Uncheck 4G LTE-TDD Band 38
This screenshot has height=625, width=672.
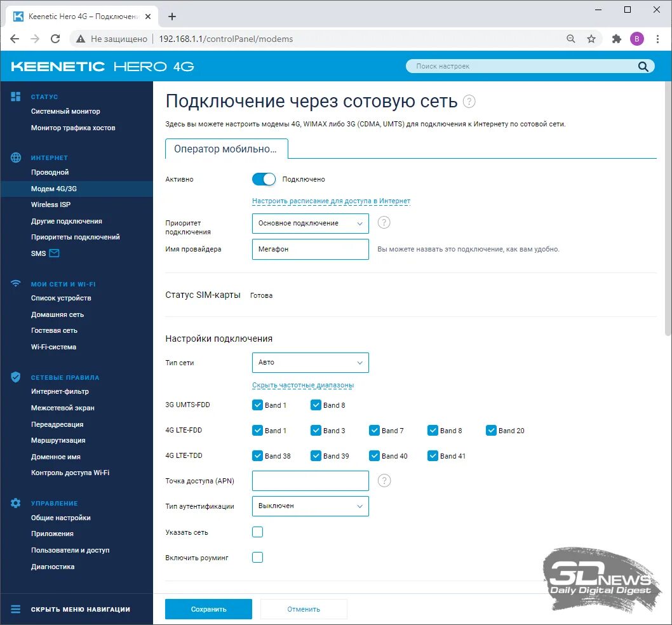257,455
